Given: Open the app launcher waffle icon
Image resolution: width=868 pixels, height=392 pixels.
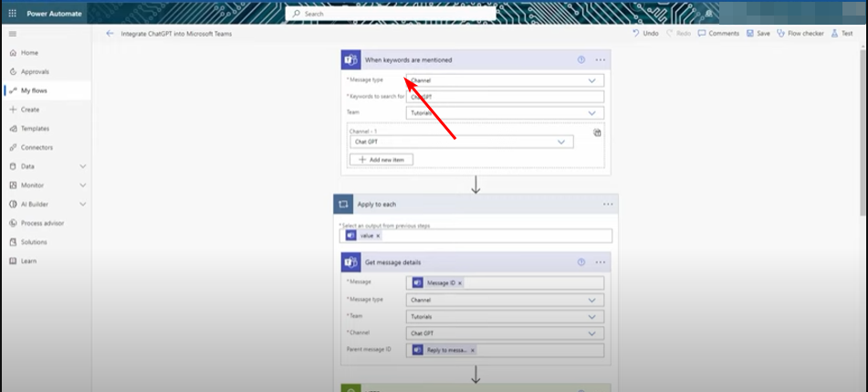Looking at the screenshot, I should 12,14.
